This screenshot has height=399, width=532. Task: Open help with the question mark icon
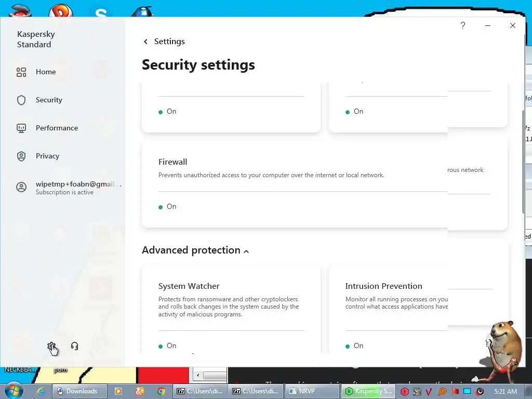point(463,25)
